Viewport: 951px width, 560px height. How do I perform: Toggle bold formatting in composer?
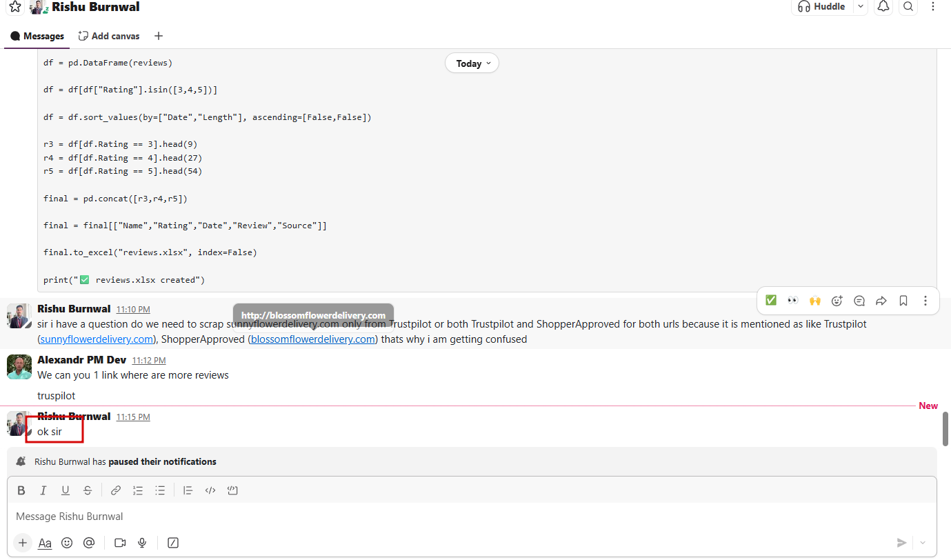pyautogui.click(x=21, y=490)
